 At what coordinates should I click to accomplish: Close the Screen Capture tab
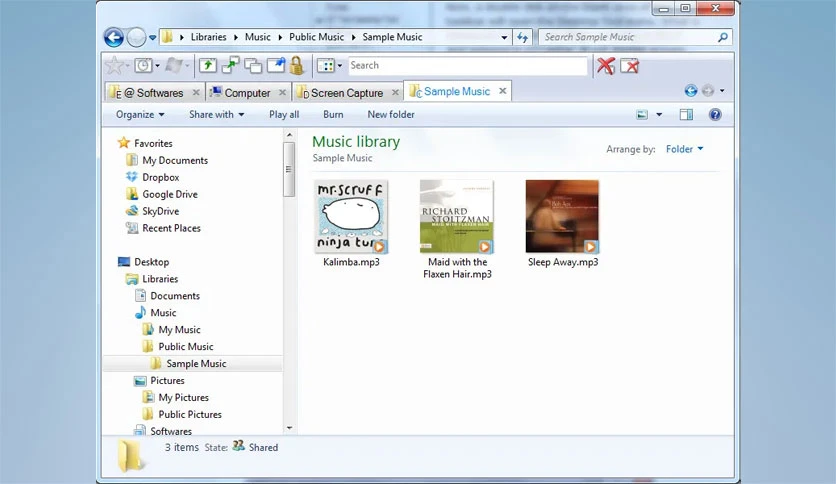coord(395,92)
